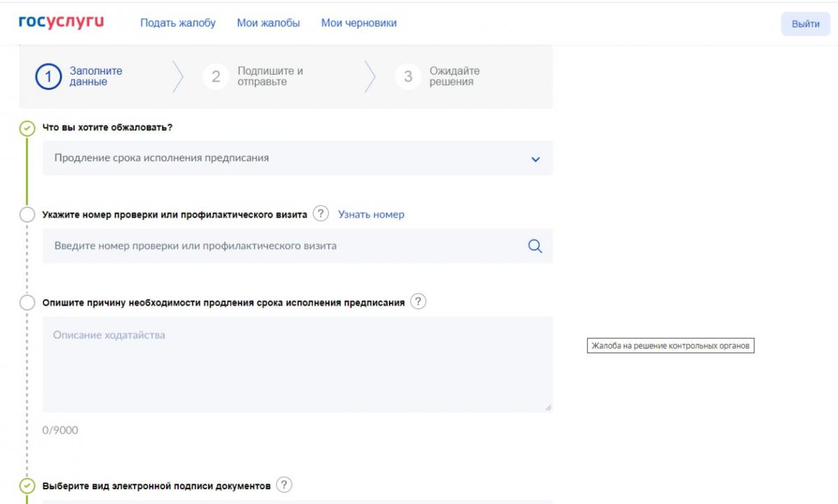
Task: Click the Описание ходатайства text area
Action: click(x=297, y=364)
